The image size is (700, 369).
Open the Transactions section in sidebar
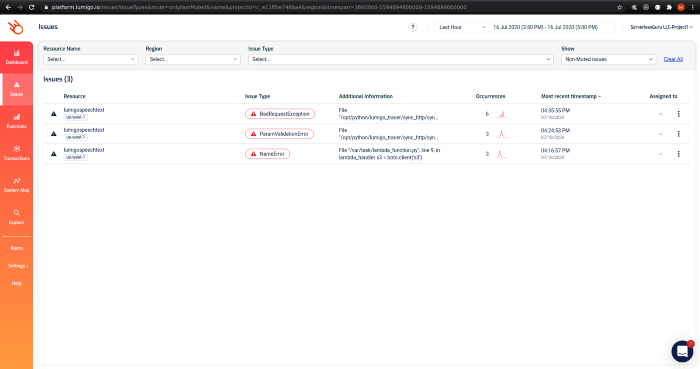[17, 153]
